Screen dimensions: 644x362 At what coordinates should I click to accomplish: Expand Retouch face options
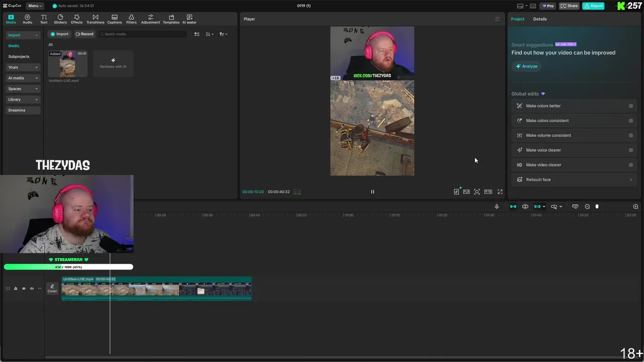point(631,179)
